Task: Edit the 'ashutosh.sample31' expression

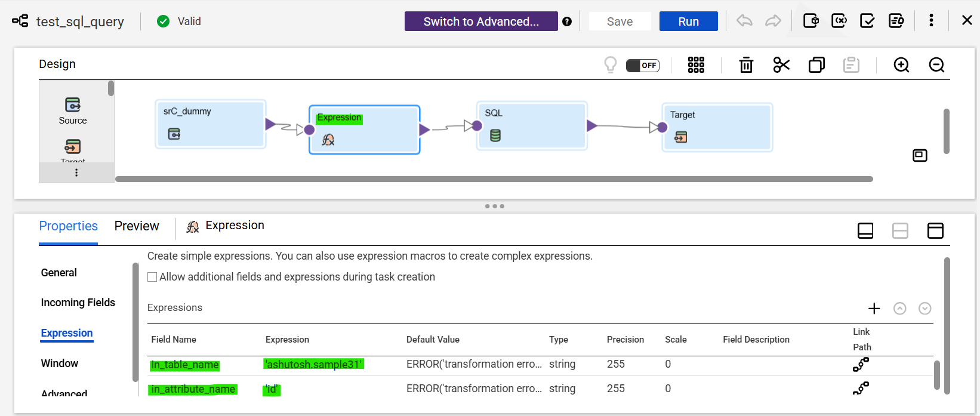Action: (313, 364)
